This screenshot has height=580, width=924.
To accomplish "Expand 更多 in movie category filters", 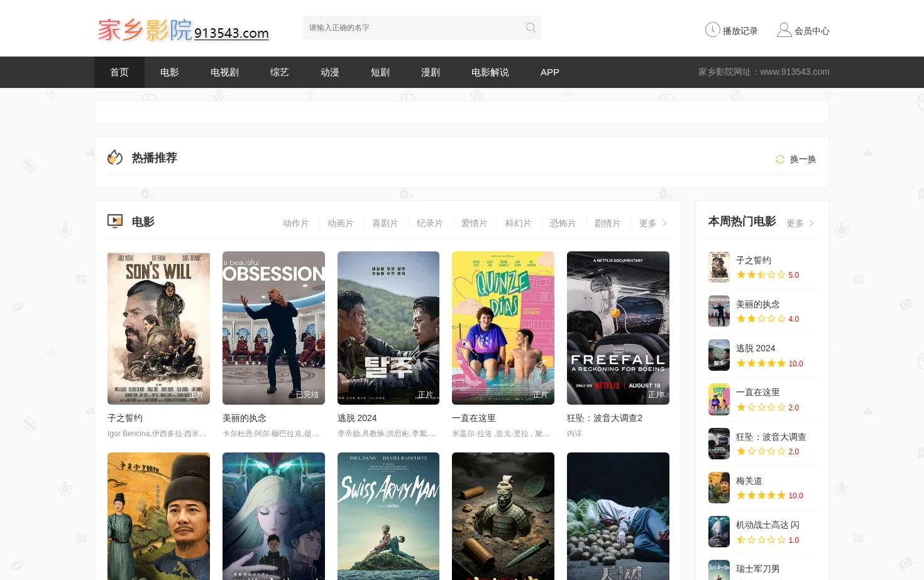I will coord(654,223).
